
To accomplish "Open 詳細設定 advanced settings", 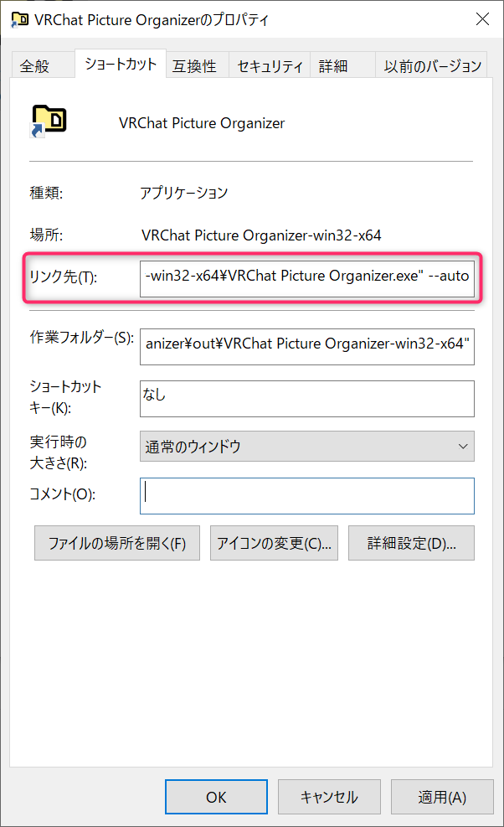I will pos(411,543).
